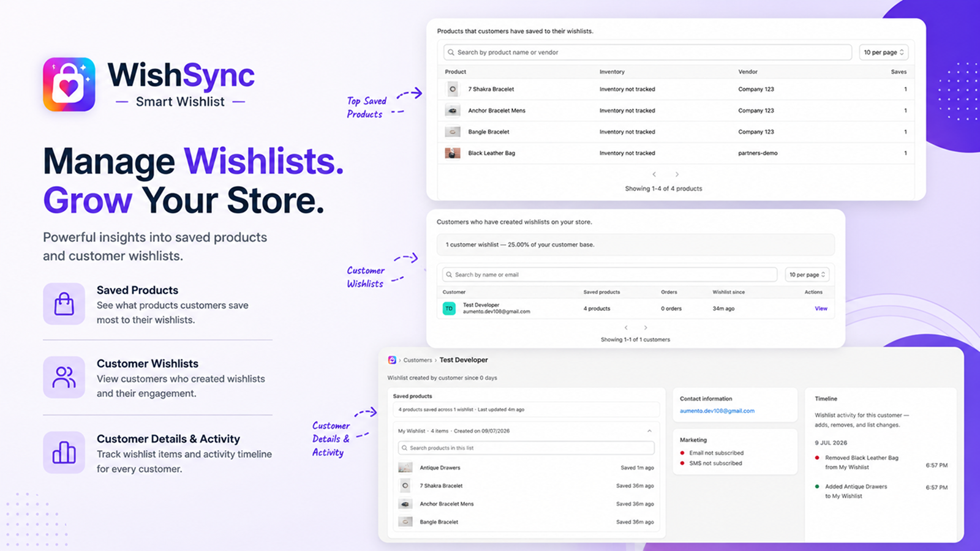Click the 9 JUL 2026 timeline date
Screen dimensions: 980x551
click(x=831, y=443)
